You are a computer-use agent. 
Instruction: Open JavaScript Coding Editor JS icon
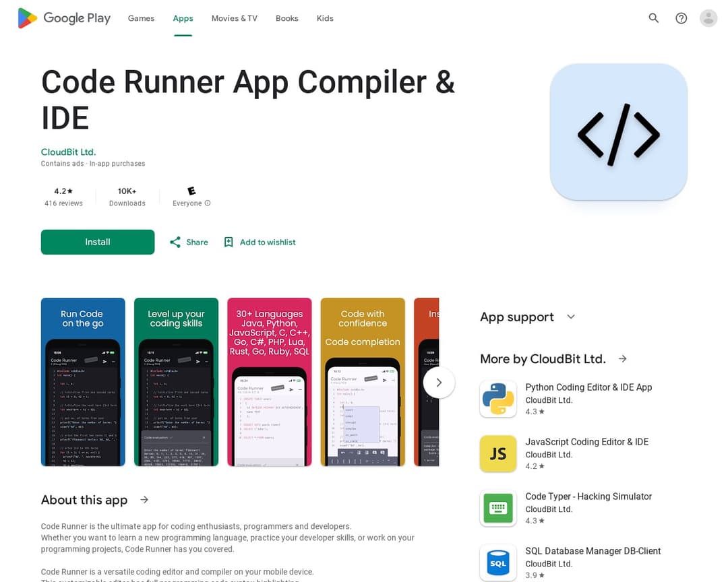click(498, 453)
